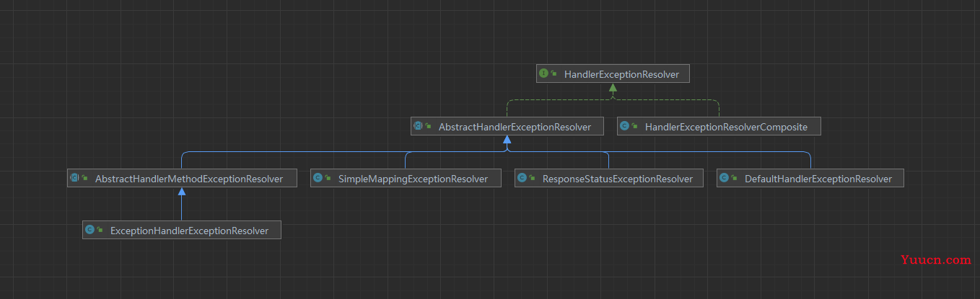Click the visibility icon on ResponseStatusExceptionResolver
Screen dimensions: 980x299
[533, 179]
